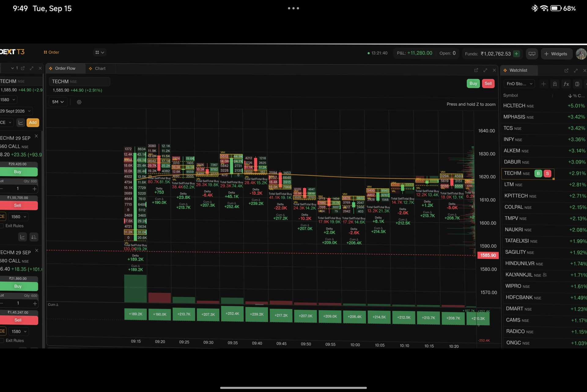Open order flow chart settings gear
The width and height of the screenshot is (587, 392).
click(79, 102)
